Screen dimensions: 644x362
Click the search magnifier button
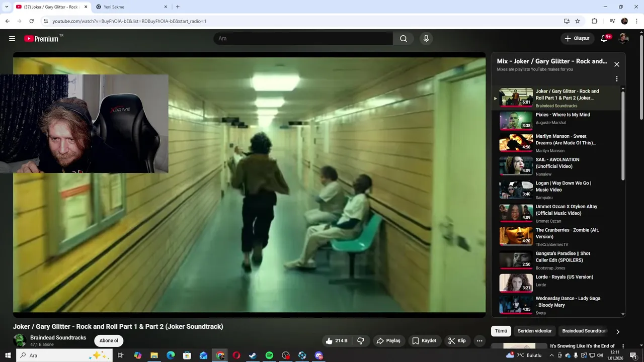point(403,39)
